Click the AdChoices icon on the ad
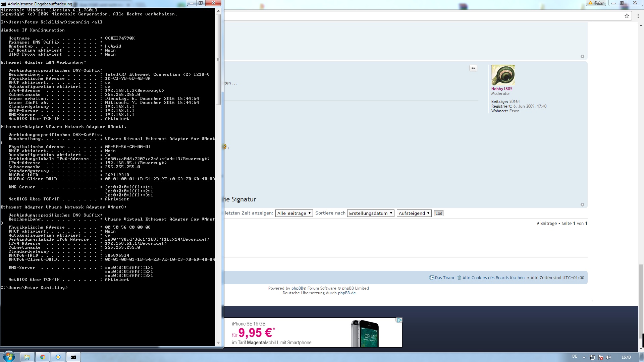The height and width of the screenshot is (362, 644). [399, 320]
